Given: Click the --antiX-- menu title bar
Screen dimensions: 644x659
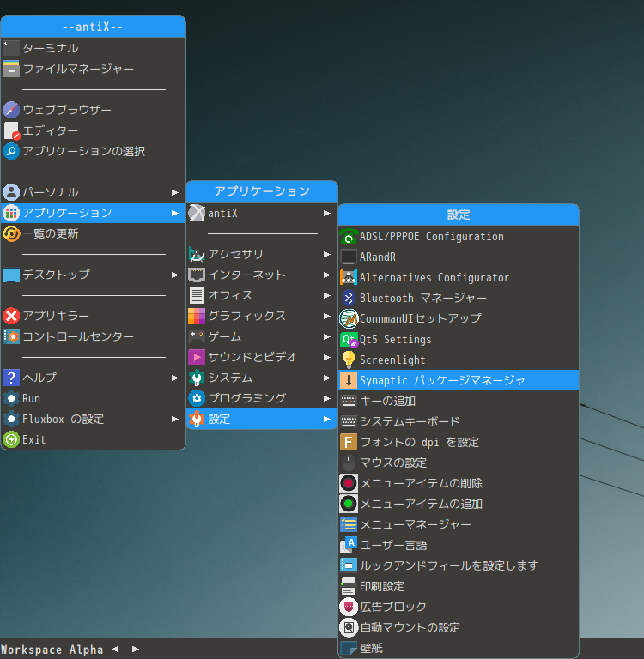Looking at the screenshot, I should tap(93, 27).
